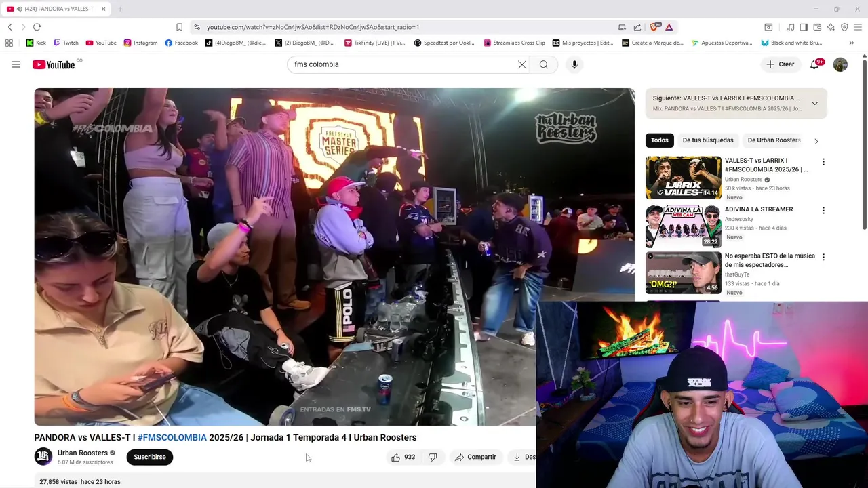The height and width of the screenshot is (488, 868).
Task: Open options for VALLES-T vs LARRIX video
Action: [x=823, y=162]
